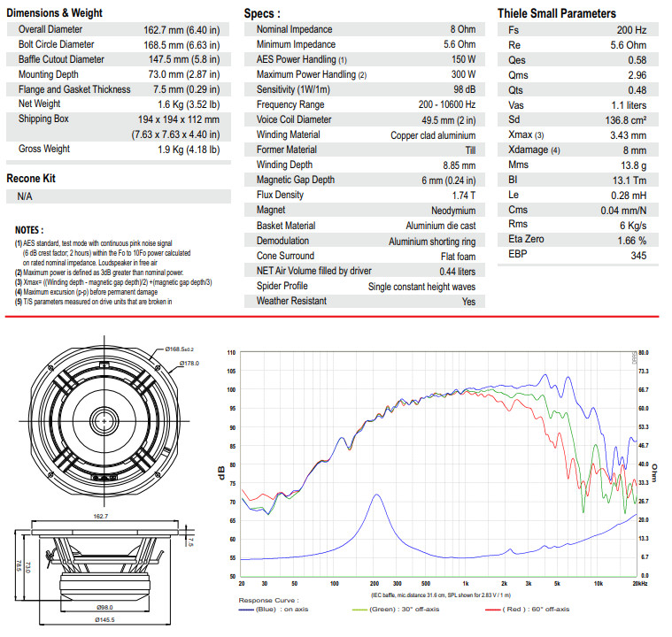Select Net Weight 1.6 Kg value
The image size is (672, 637).
tap(189, 104)
